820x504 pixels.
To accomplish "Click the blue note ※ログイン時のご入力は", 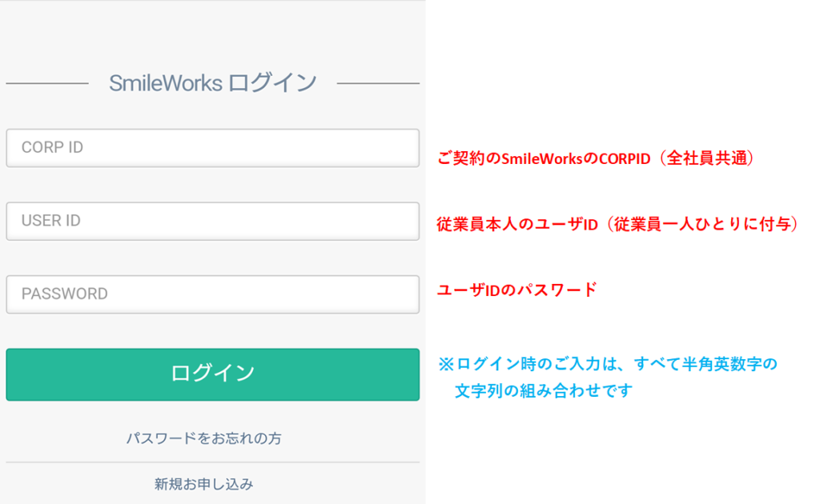I will coord(608,377).
